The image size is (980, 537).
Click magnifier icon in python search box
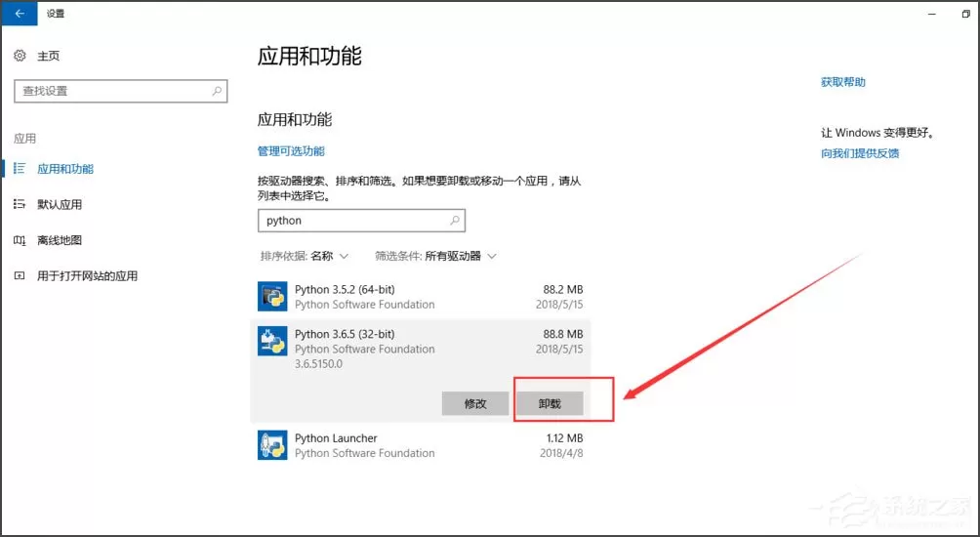pos(455,220)
